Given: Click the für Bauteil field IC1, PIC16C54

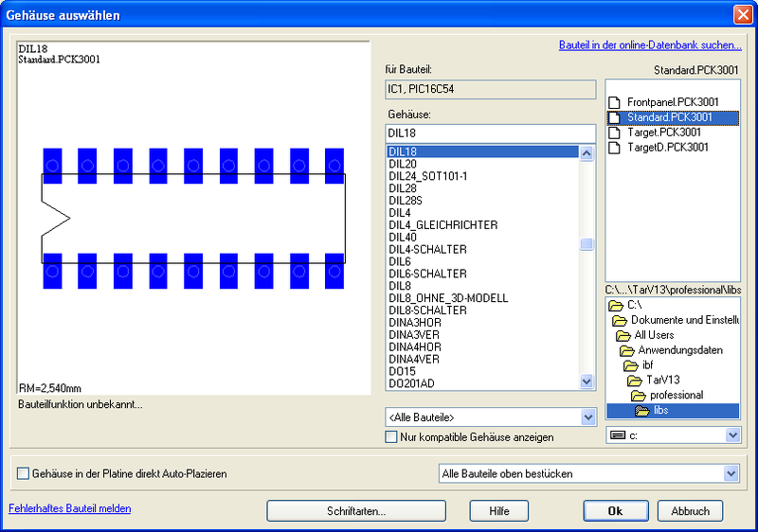Looking at the screenshot, I should [x=490, y=89].
